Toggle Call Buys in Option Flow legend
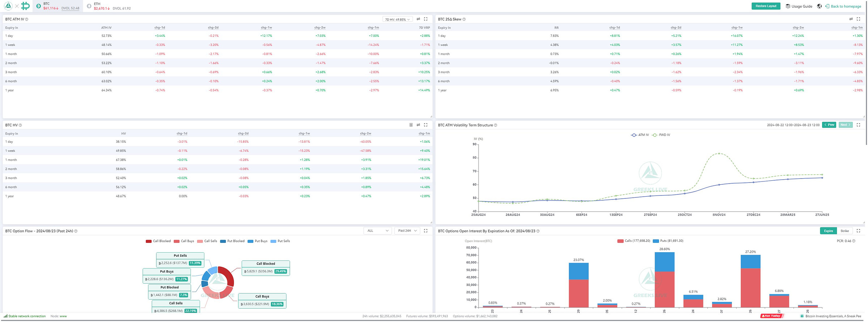 coord(184,241)
